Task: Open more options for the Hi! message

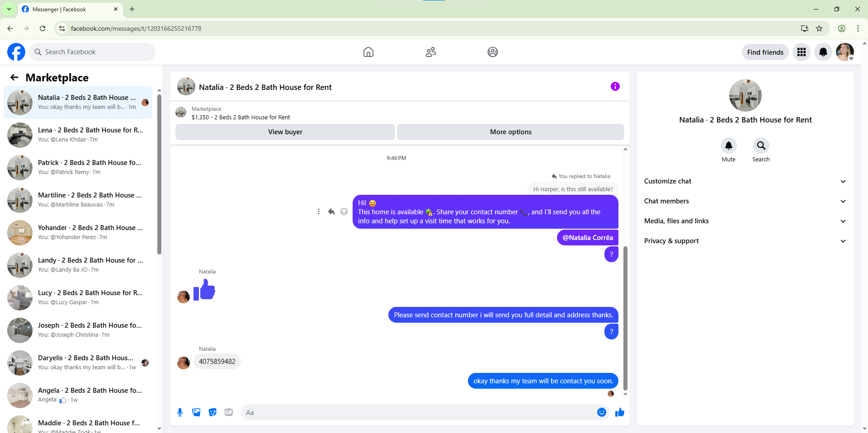Action: pyautogui.click(x=319, y=212)
